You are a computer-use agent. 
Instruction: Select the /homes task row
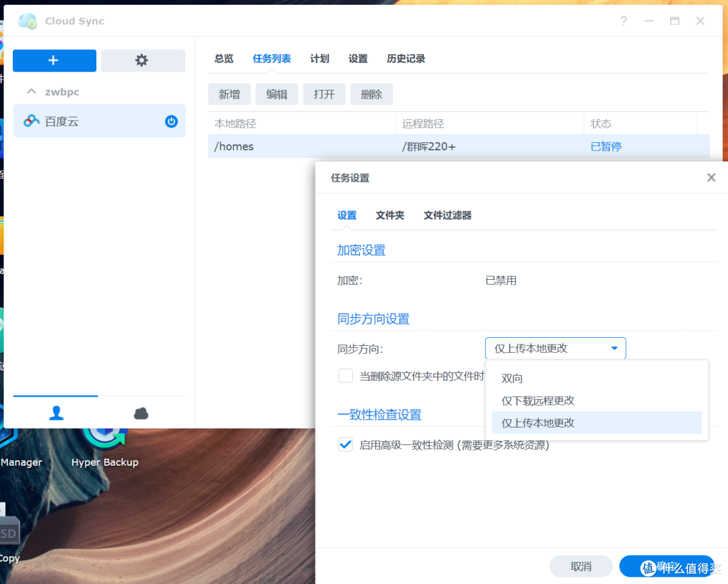coord(459,146)
